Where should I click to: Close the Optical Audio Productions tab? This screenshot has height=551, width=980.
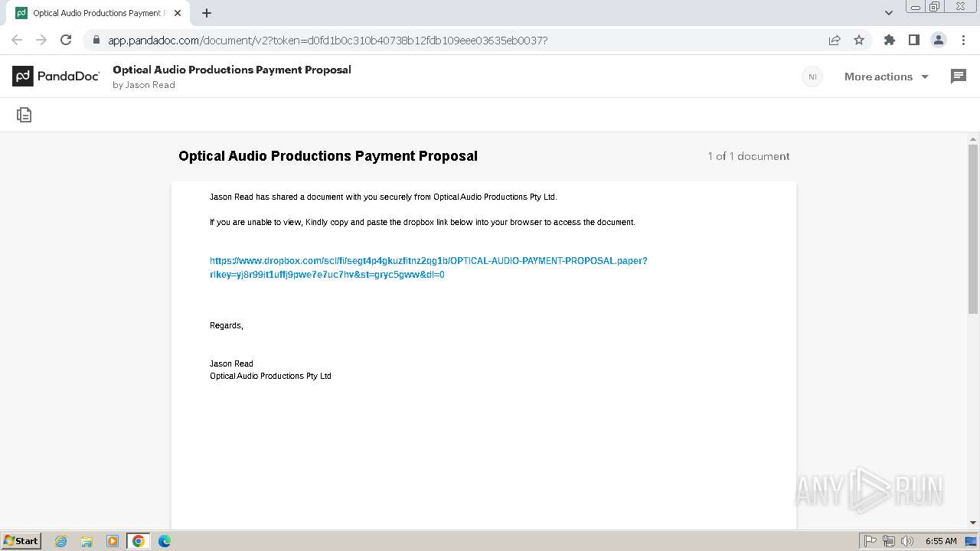(x=178, y=13)
